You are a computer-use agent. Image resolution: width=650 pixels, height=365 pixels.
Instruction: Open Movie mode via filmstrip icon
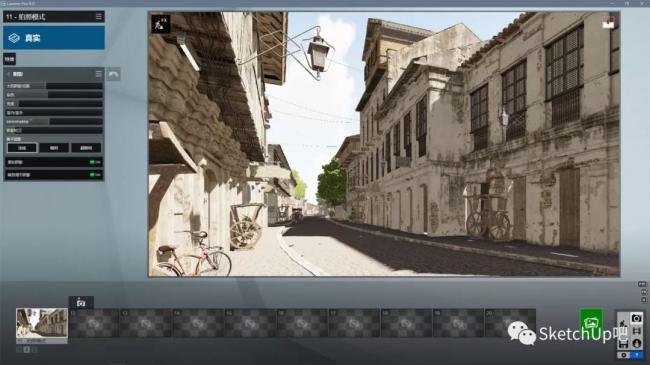click(x=636, y=331)
